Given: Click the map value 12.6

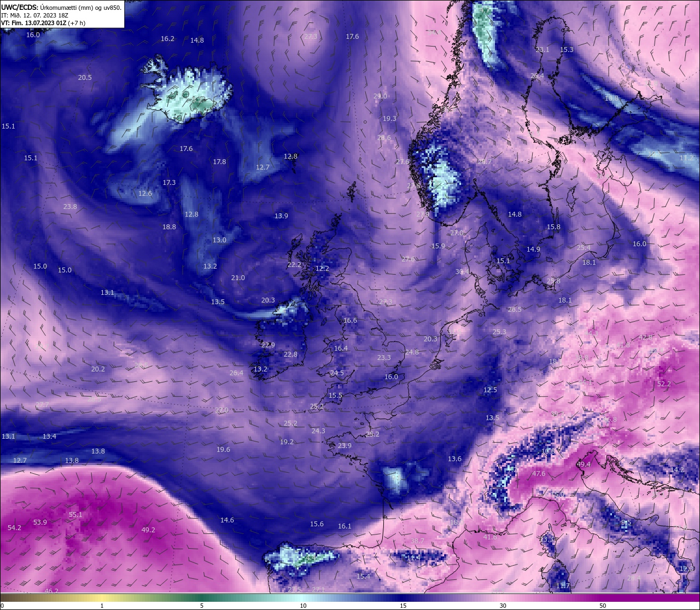Looking at the screenshot, I should tap(145, 194).
